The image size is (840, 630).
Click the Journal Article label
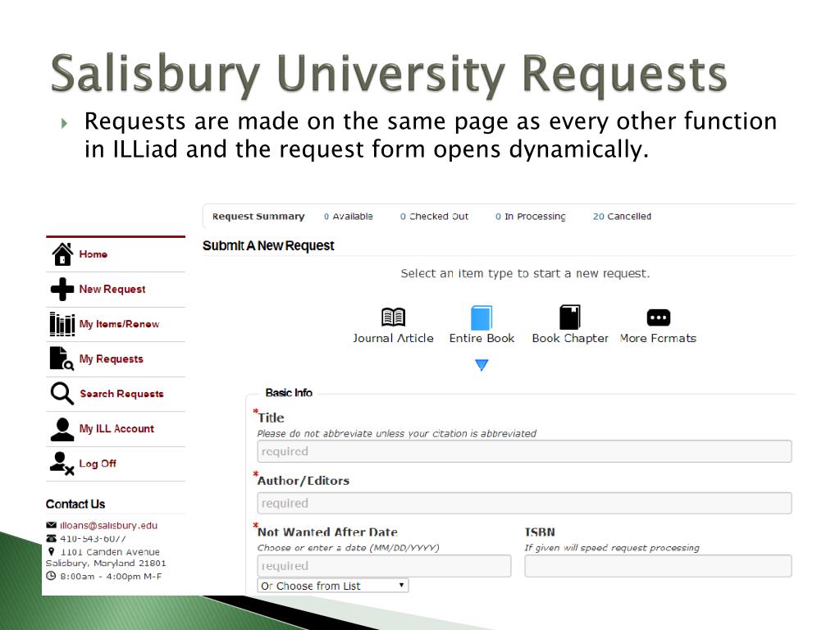pyautogui.click(x=393, y=339)
